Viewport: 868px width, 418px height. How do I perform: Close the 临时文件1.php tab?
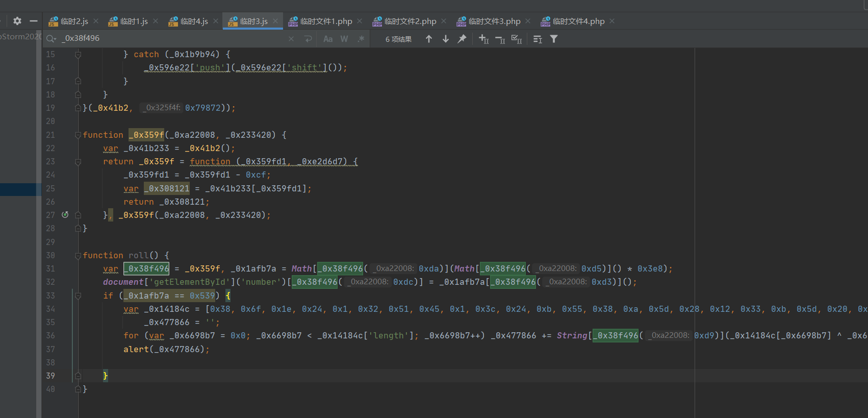360,21
